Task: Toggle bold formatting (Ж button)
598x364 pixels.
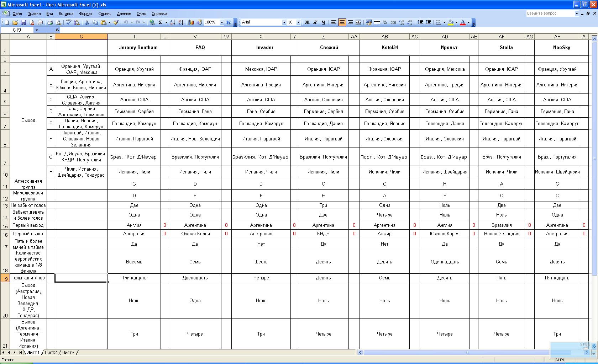Action: pyautogui.click(x=307, y=22)
